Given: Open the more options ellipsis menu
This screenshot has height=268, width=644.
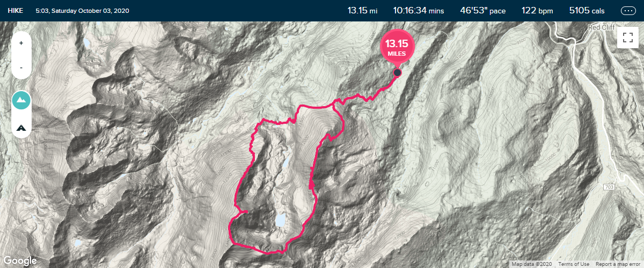Looking at the screenshot, I should click(x=627, y=11).
